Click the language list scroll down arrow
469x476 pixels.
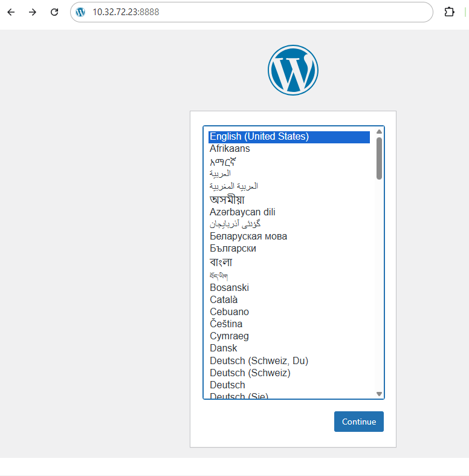click(379, 394)
